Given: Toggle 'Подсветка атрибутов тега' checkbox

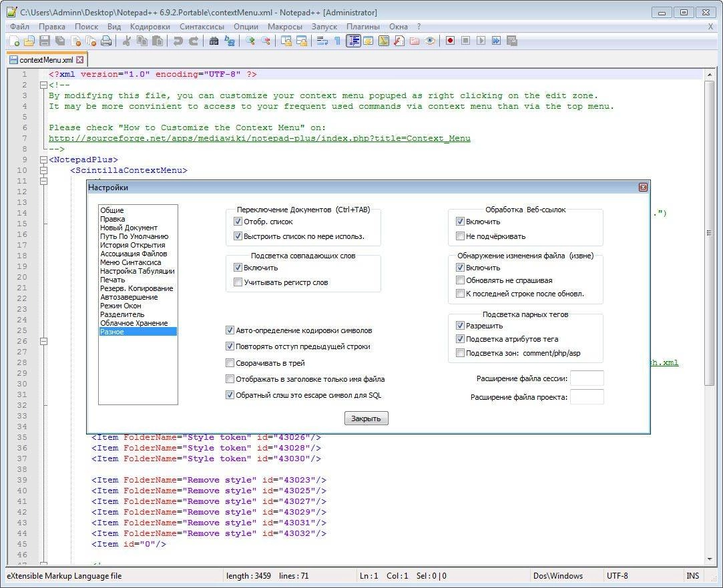Looking at the screenshot, I should [x=460, y=338].
